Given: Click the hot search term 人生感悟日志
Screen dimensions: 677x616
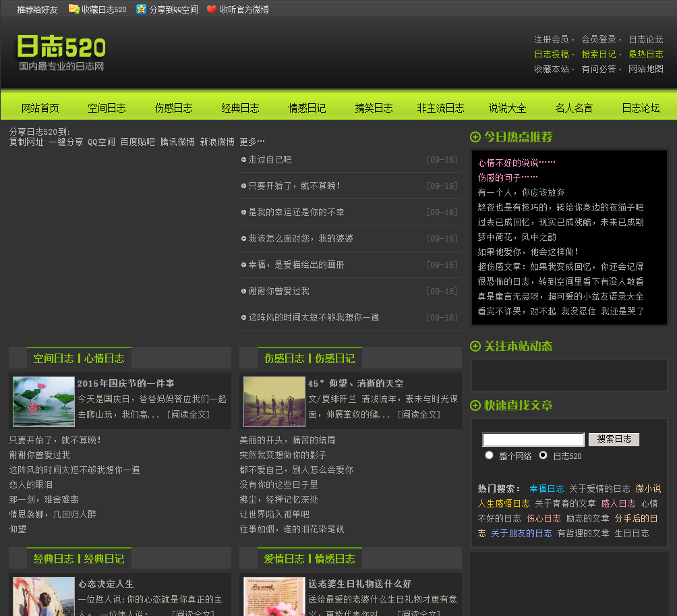Looking at the screenshot, I should (x=504, y=504).
